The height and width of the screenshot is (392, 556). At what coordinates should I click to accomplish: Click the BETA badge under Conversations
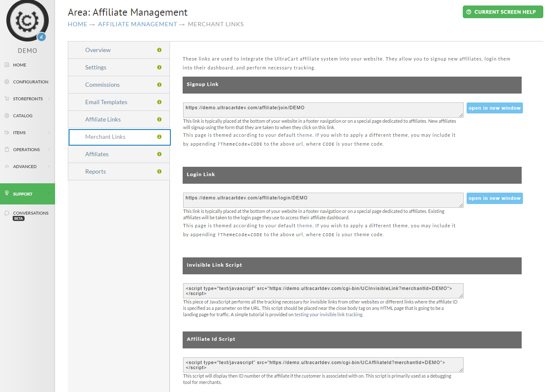coord(19,218)
